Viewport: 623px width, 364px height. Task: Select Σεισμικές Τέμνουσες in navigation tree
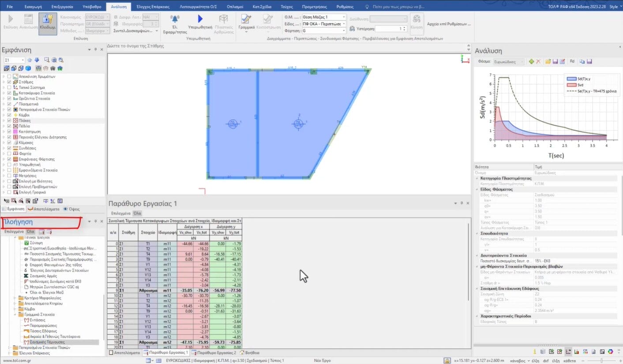point(47,342)
